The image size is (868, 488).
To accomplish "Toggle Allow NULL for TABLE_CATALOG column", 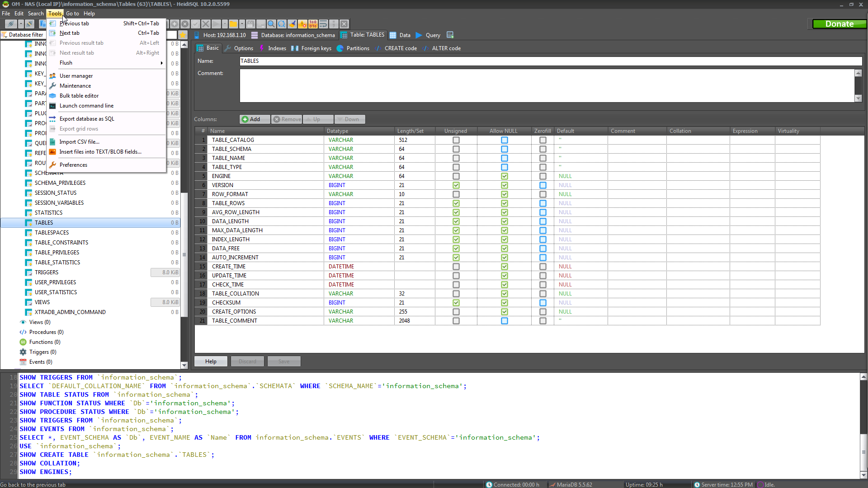I will pos(504,140).
